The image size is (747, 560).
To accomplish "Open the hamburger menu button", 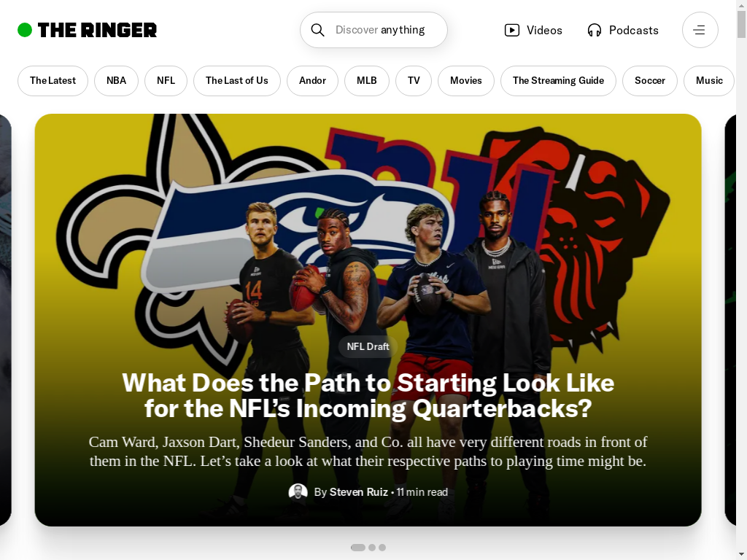I will tap(700, 30).
